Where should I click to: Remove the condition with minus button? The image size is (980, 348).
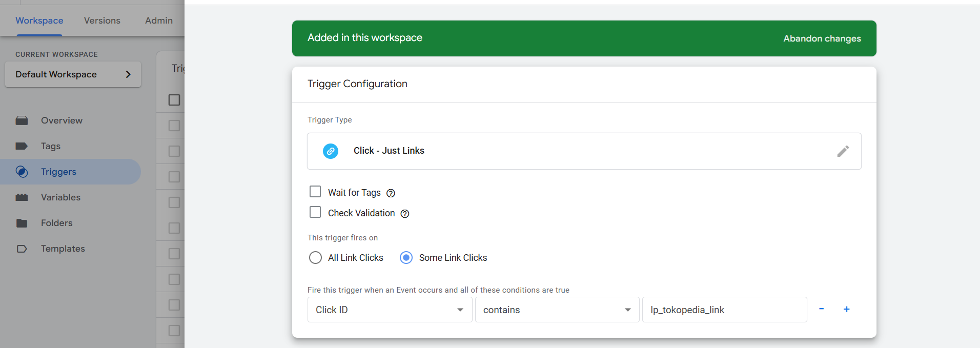(x=821, y=309)
